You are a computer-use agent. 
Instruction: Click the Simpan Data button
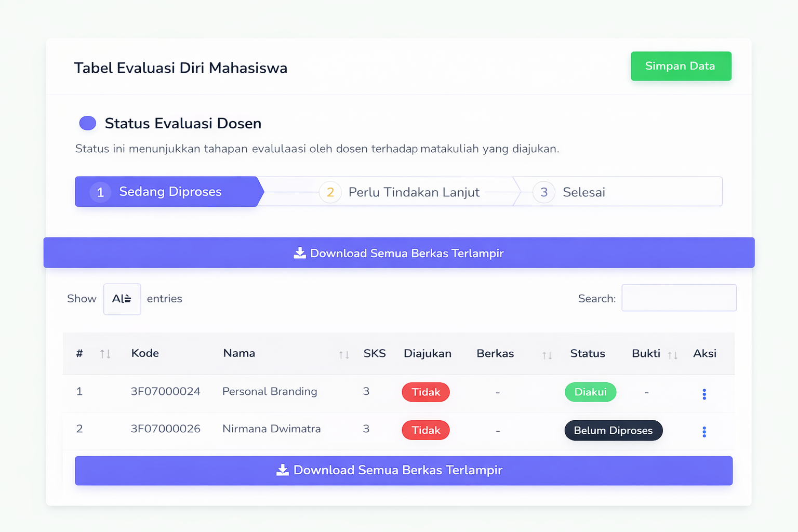coord(681,66)
